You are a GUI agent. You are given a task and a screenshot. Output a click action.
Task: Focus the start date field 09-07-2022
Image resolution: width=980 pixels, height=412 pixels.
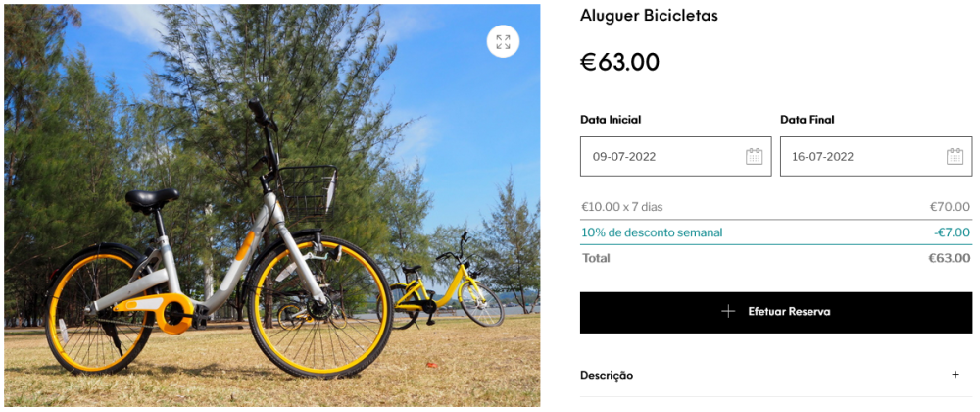(657, 156)
